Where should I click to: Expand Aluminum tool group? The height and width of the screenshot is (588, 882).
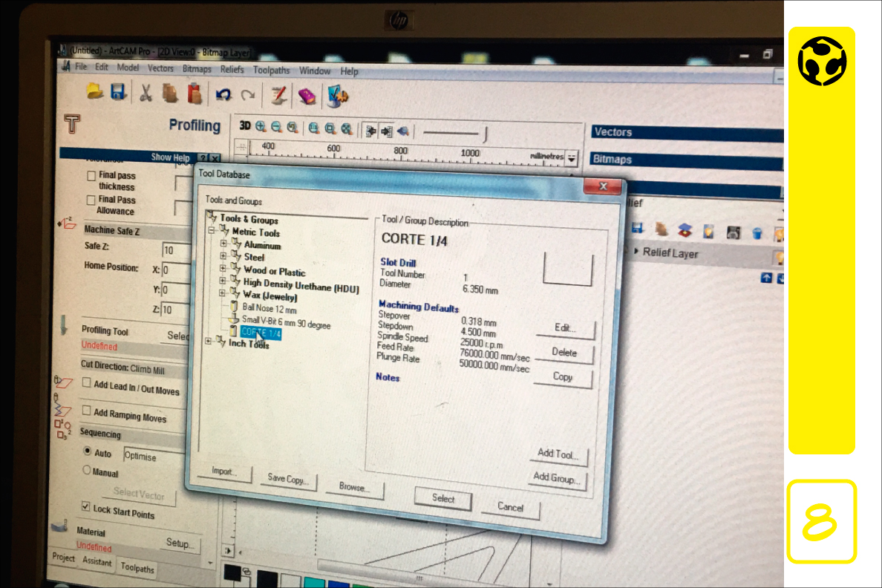click(x=223, y=243)
